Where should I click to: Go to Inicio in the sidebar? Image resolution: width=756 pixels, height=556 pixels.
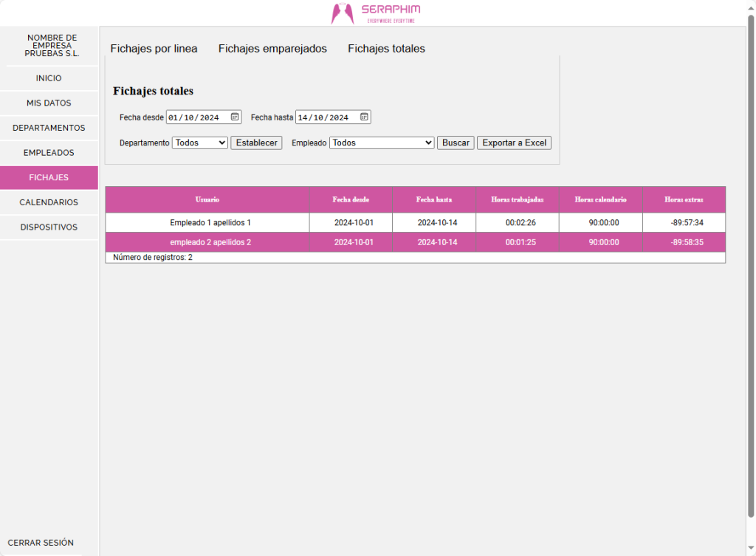coord(49,78)
